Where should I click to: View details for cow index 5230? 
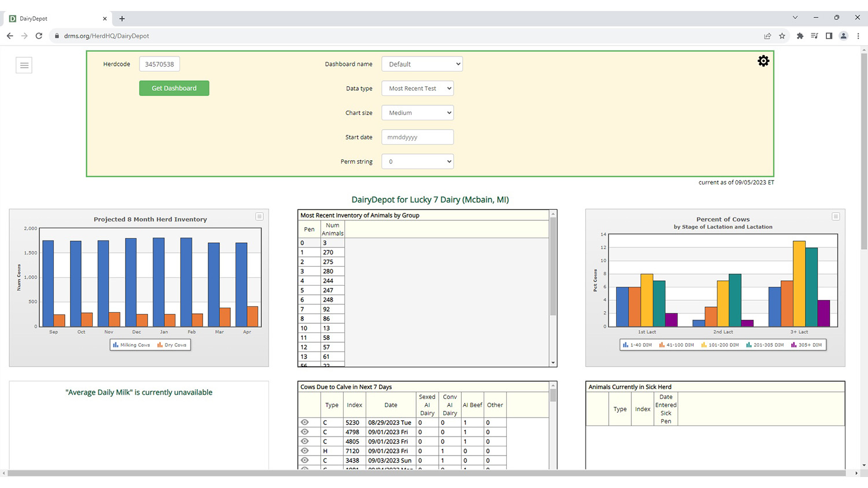(305, 423)
